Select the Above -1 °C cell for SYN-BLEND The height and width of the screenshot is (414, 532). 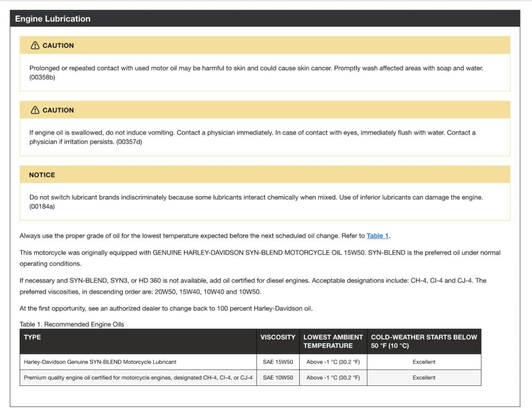pyautogui.click(x=333, y=361)
